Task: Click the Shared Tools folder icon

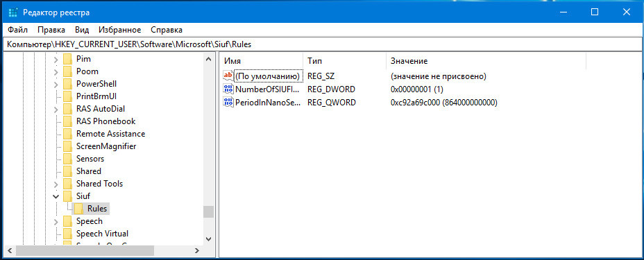Action: point(68,184)
